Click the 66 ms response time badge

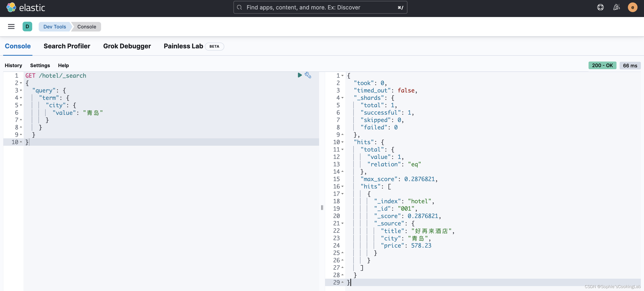tap(630, 66)
